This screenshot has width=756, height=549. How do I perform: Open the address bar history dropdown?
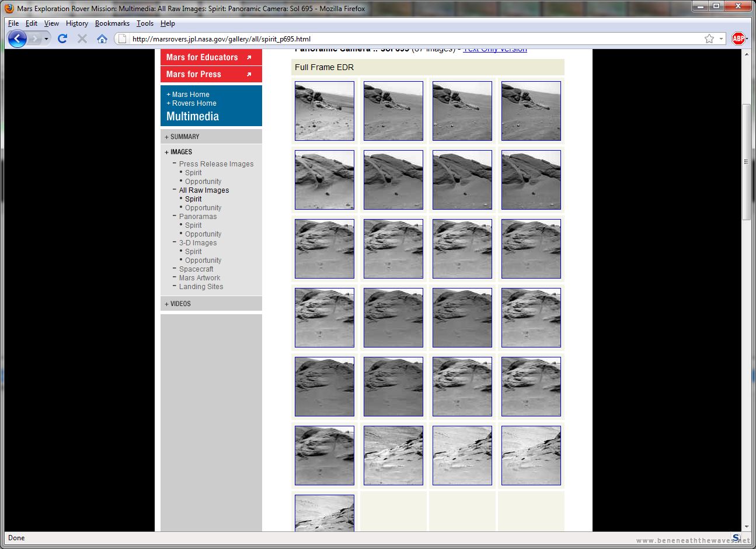(x=721, y=39)
